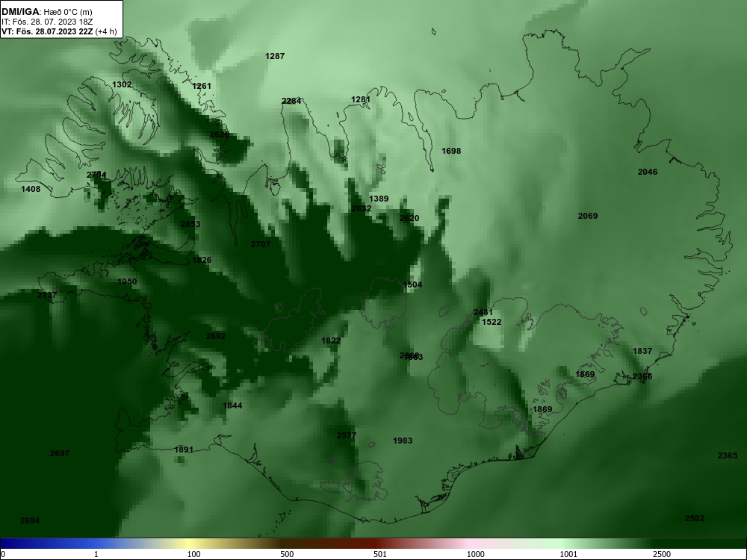
Task: Click the VT valid time line
Action: [x=59, y=31]
